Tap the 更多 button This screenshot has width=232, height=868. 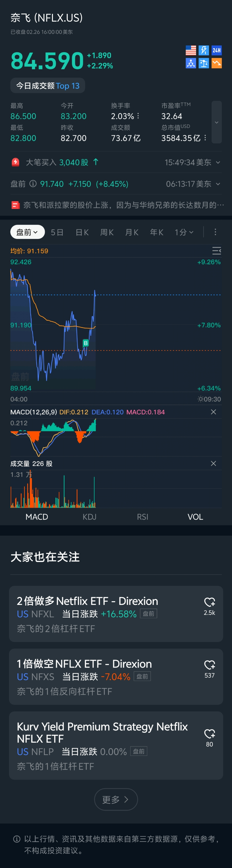pos(116,799)
